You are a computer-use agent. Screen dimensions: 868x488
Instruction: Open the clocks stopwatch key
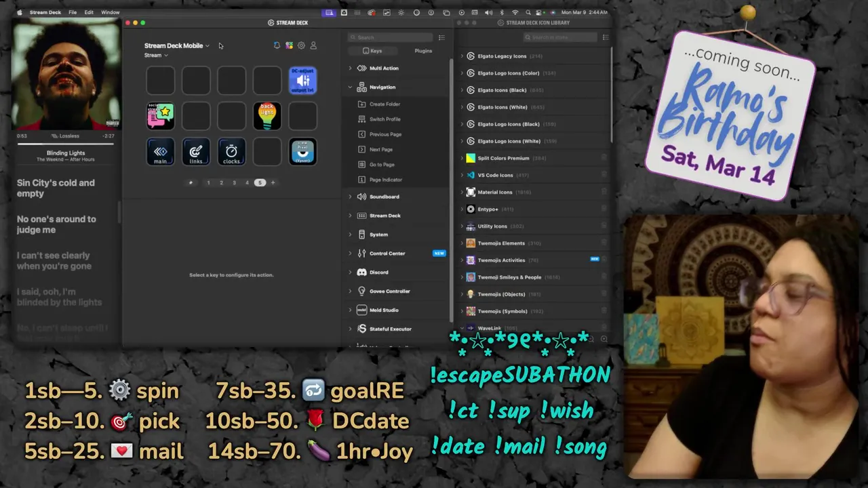[x=232, y=152]
